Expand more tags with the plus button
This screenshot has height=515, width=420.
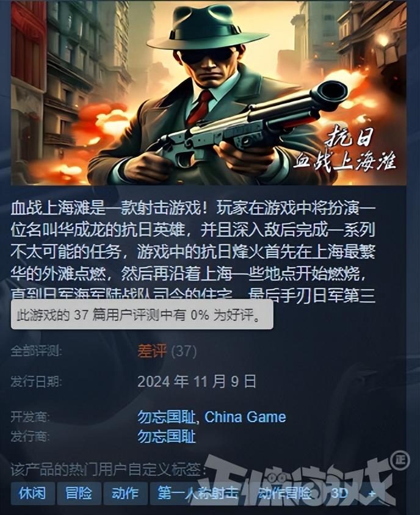coord(372,493)
